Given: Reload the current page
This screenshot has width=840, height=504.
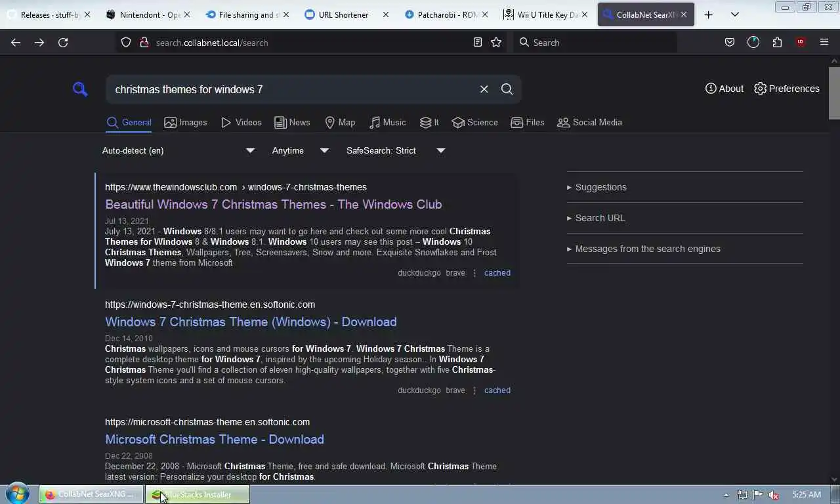Looking at the screenshot, I should point(63,43).
